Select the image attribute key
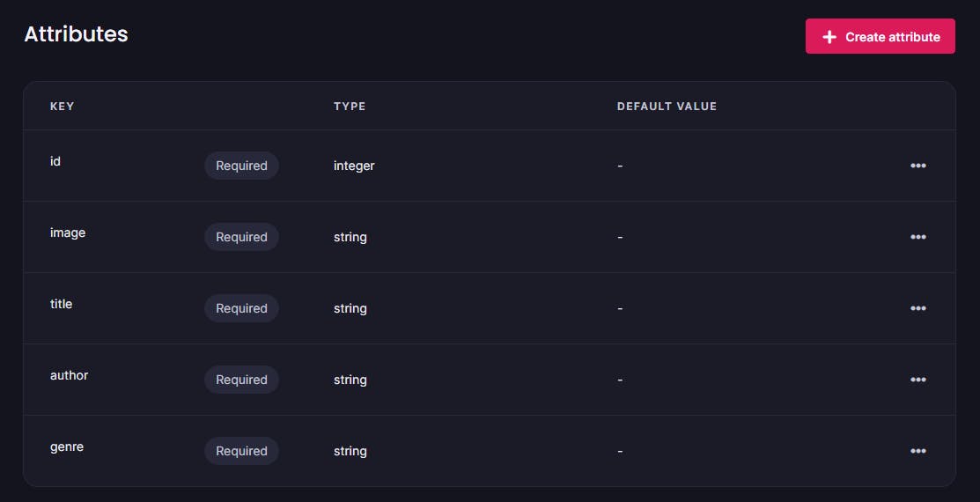Viewport: 980px width, 502px height. point(68,233)
